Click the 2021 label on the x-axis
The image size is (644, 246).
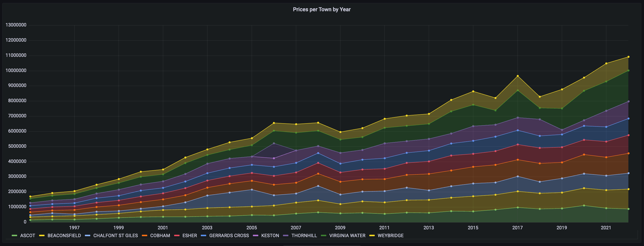[x=606, y=228]
